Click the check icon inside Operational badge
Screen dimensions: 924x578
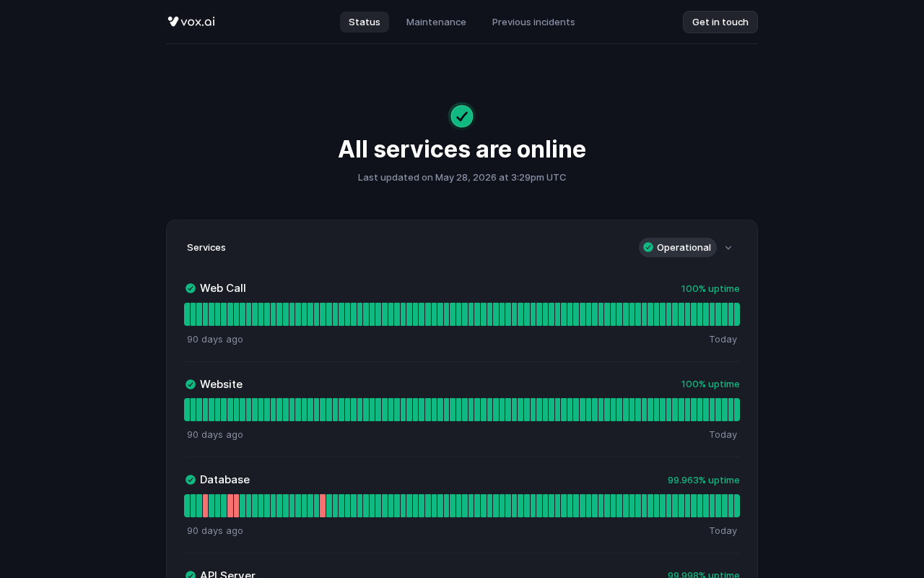(648, 247)
